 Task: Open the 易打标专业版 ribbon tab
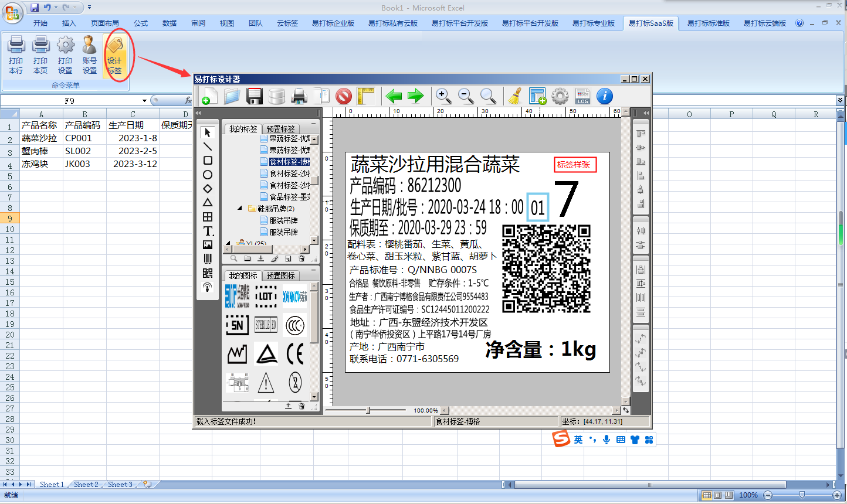(594, 23)
